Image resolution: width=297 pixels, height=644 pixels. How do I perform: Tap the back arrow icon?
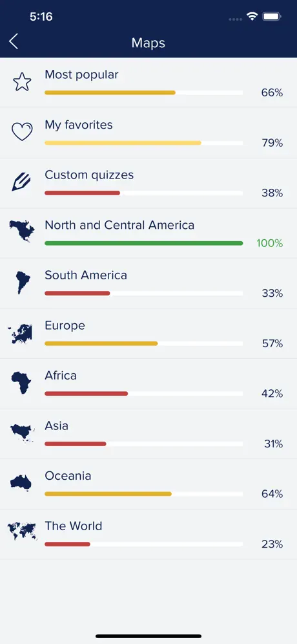[14, 41]
